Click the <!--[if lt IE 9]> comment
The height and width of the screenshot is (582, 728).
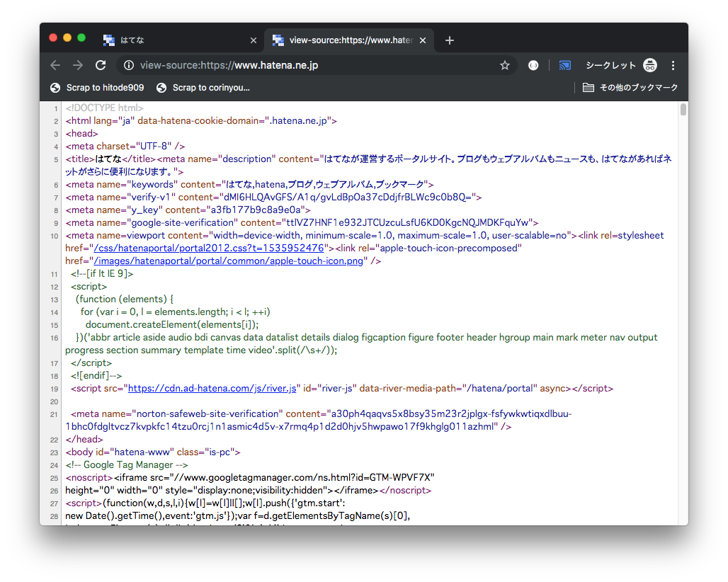(x=102, y=274)
